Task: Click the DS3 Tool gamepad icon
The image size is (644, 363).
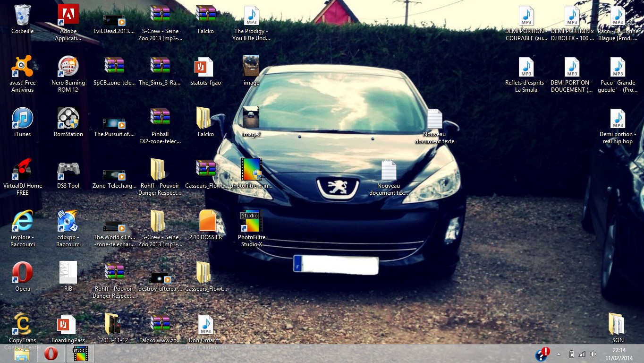Action: tap(68, 170)
